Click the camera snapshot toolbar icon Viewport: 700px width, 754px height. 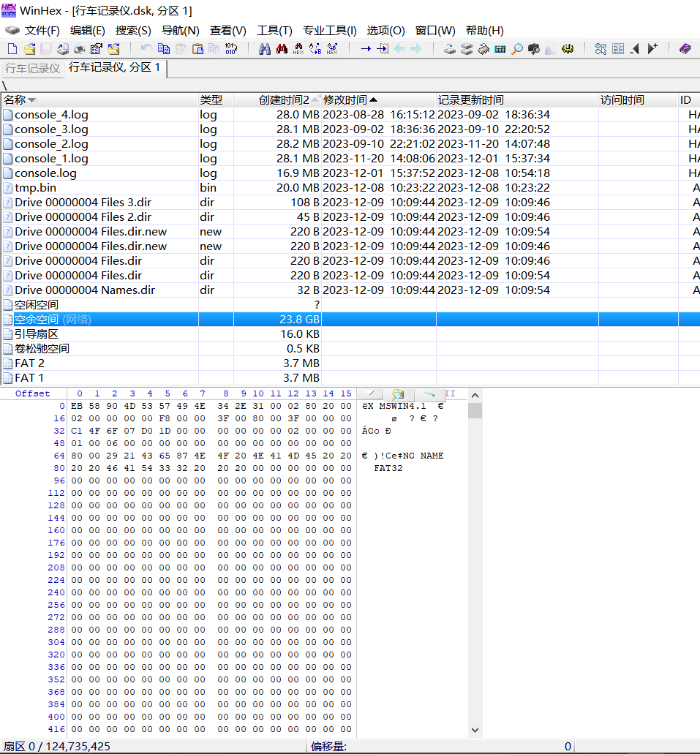pyautogui.click(x=533, y=48)
